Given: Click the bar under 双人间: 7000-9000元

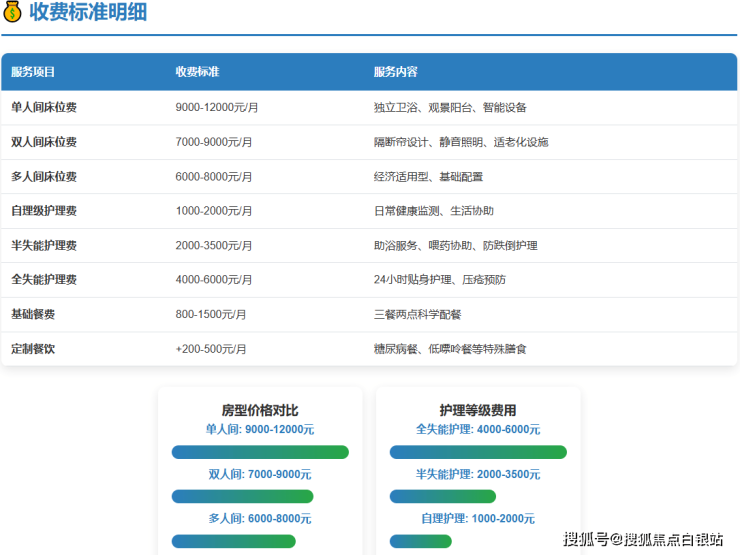Looking at the screenshot, I should (x=242, y=496).
